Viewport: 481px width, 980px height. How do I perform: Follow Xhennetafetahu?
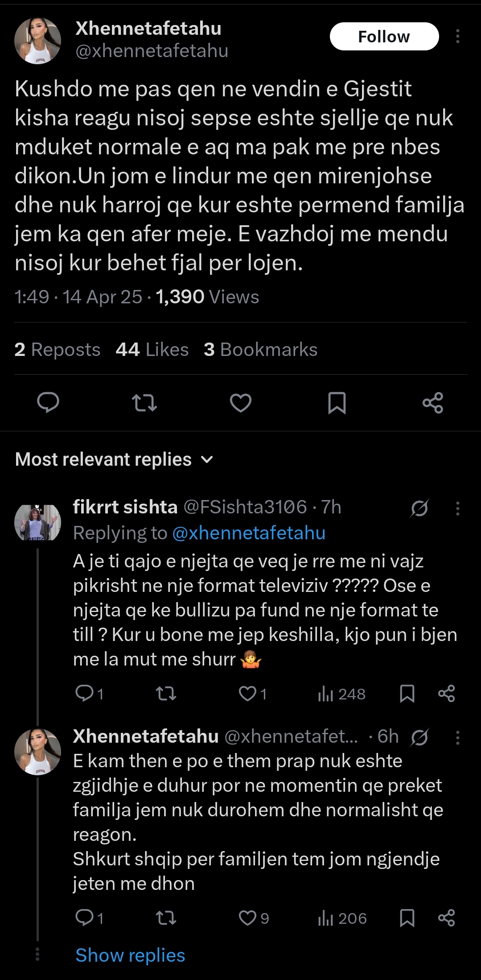pyautogui.click(x=384, y=37)
